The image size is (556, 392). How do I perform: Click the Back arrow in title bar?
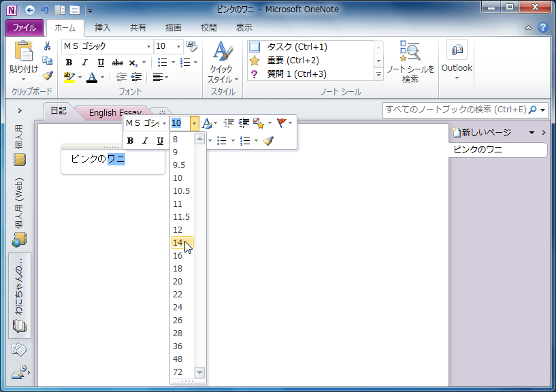click(30, 10)
